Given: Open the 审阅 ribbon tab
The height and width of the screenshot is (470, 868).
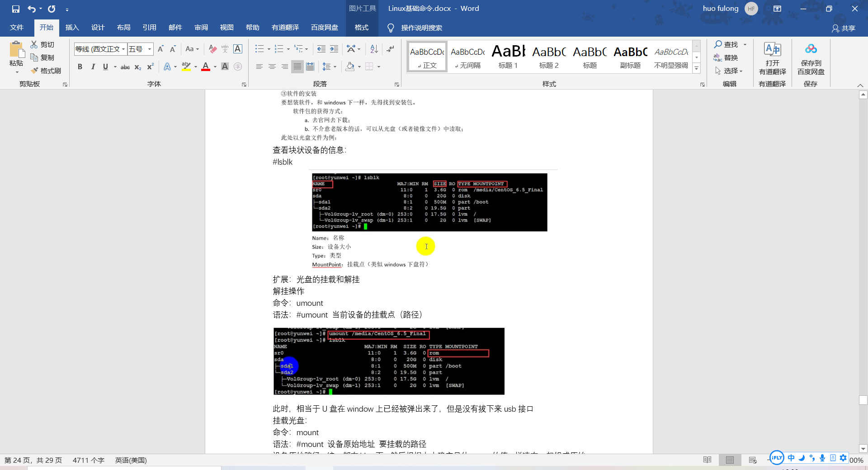Looking at the screenshot, I should (x=201, y=28).
